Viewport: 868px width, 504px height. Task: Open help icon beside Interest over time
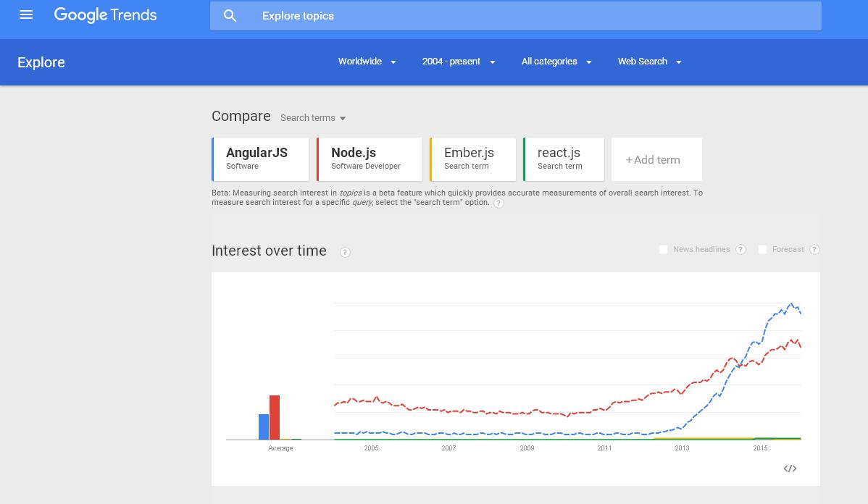pos(345,252)
